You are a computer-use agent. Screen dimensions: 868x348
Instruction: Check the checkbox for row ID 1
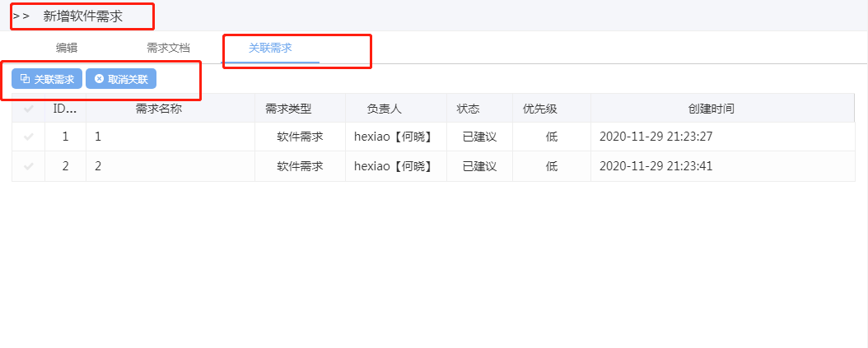point(29,137)
